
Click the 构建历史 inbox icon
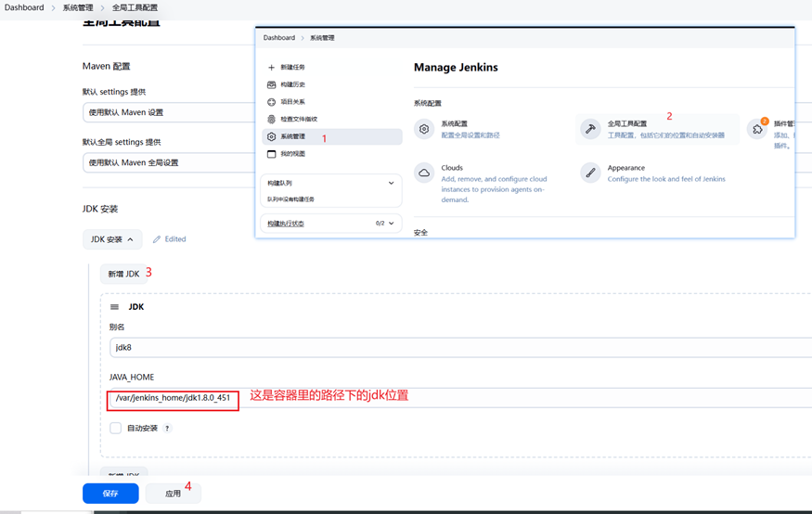pyautogui.click(x=271, y=84)
